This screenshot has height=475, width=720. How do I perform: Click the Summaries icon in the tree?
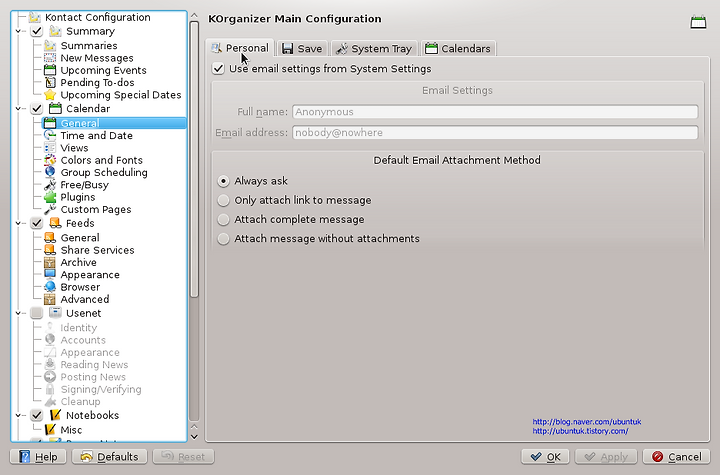[50, 45]
